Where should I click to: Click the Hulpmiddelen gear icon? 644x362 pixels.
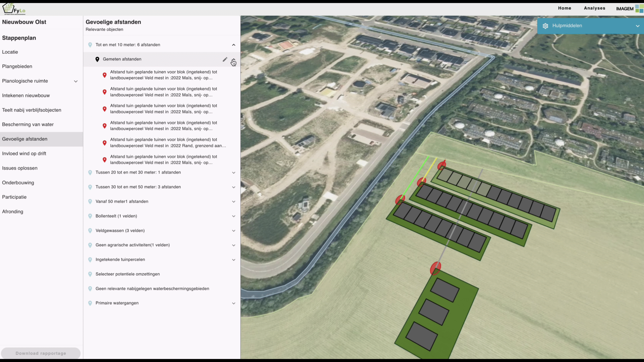545,26
